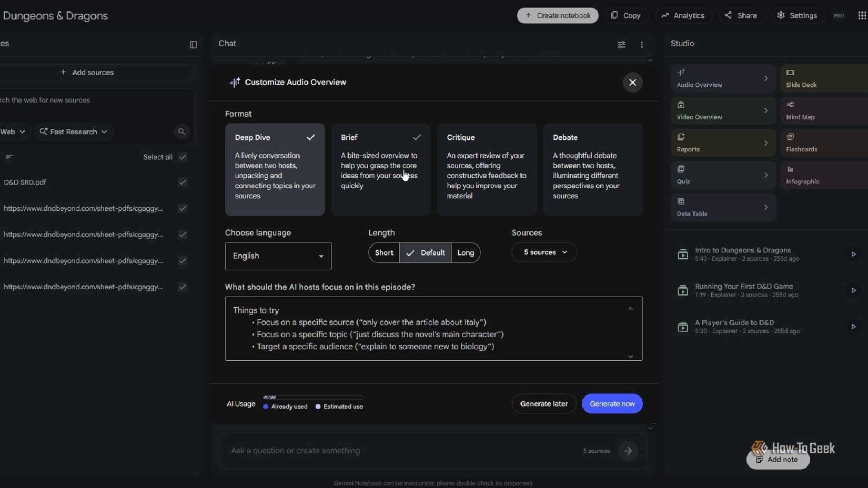Viewport: 868px width, 488px height.
Task: Select the Default length option
Action: (x=425, y=252)
